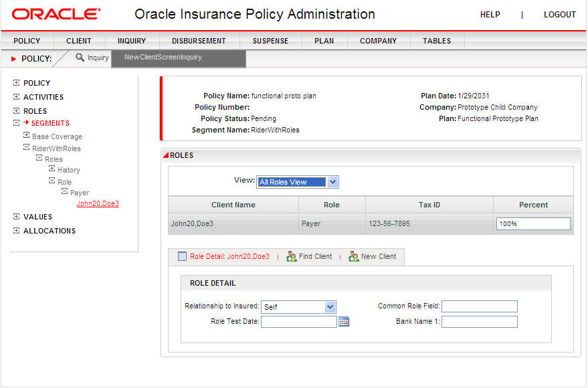588x388 pixels.
Task: Click the LOGOUT link
Action: [559, 15]
